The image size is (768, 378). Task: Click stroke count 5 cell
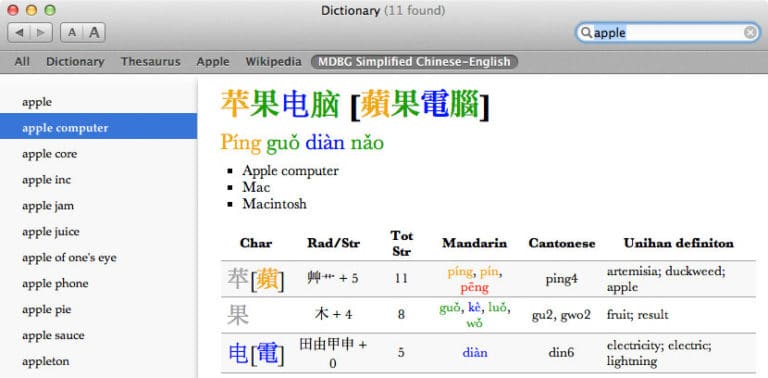401,353
